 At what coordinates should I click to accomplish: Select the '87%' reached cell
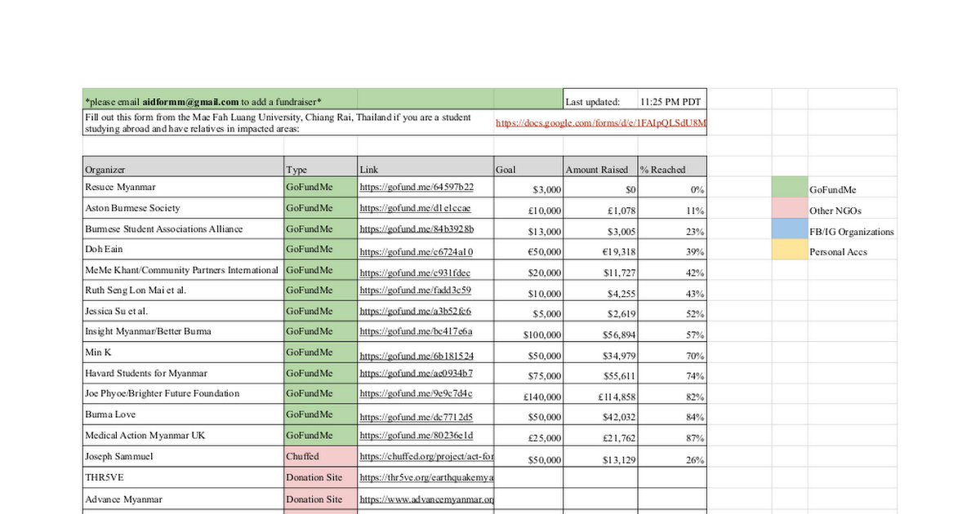point(672,436)
